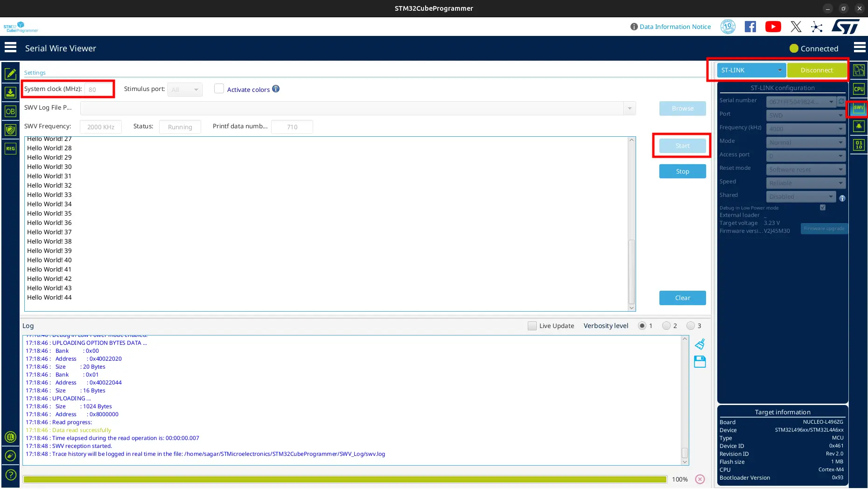Toggle Debug in Low Power mode checkbox
The image size is (868, 489).
823,208
